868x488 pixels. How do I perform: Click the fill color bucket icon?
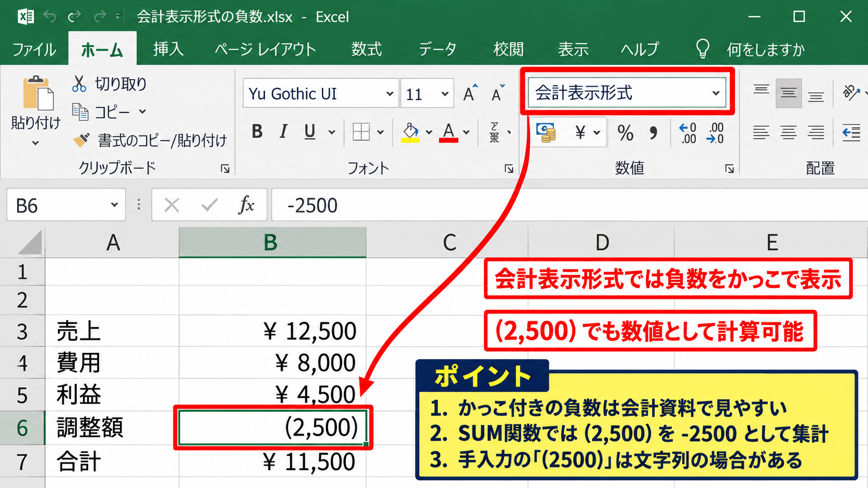tap(411, 132)
